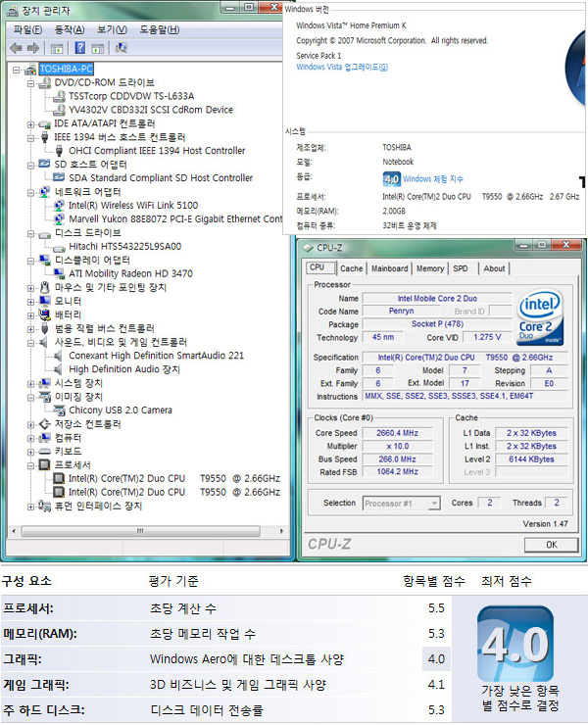This screenshot has height=725, width=588.
Task: Click the Core Speed value 2660.4 MHz
Action: 397,433
